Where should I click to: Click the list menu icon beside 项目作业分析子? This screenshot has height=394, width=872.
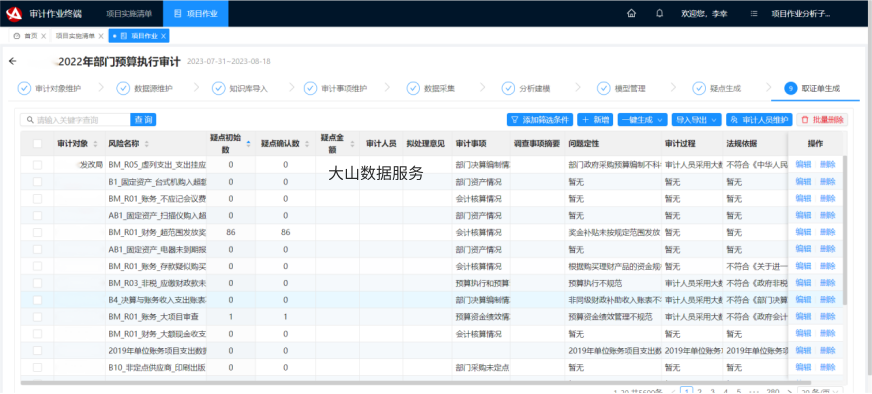(x=754, y=13)
